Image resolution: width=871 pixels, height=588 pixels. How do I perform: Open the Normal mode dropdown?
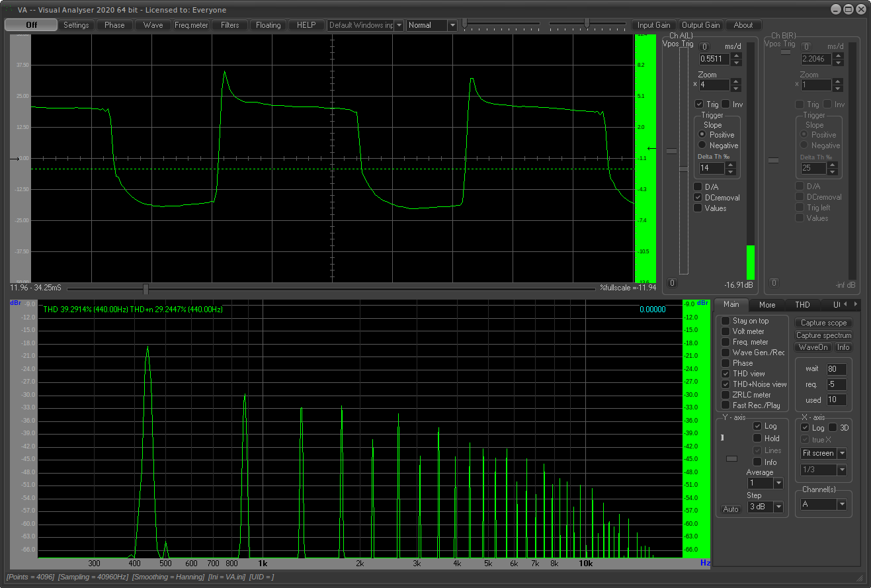(452, 25)
